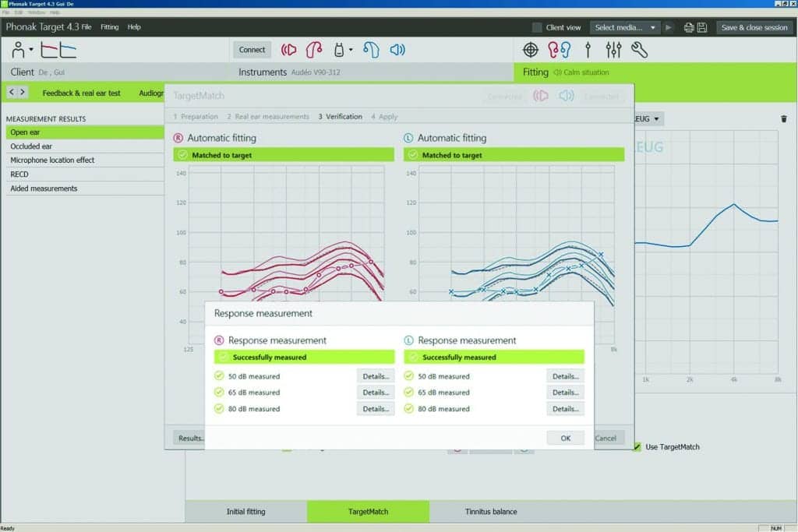This screenshot has height=532, width=798.
Task: Click the target crosshair fitting icon
Action: 531,50
